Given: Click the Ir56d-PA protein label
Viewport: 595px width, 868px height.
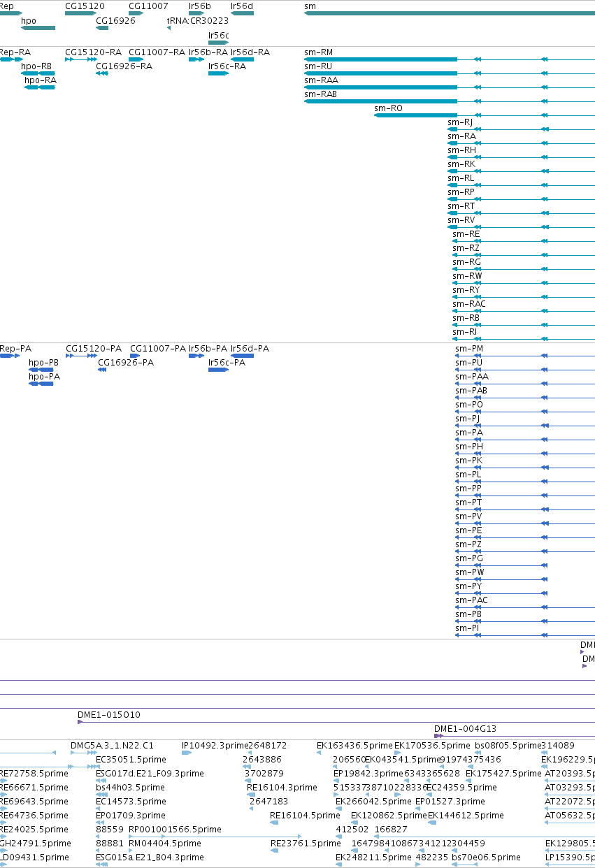Looking at the screenshot, I should click(x=250, y=349).
